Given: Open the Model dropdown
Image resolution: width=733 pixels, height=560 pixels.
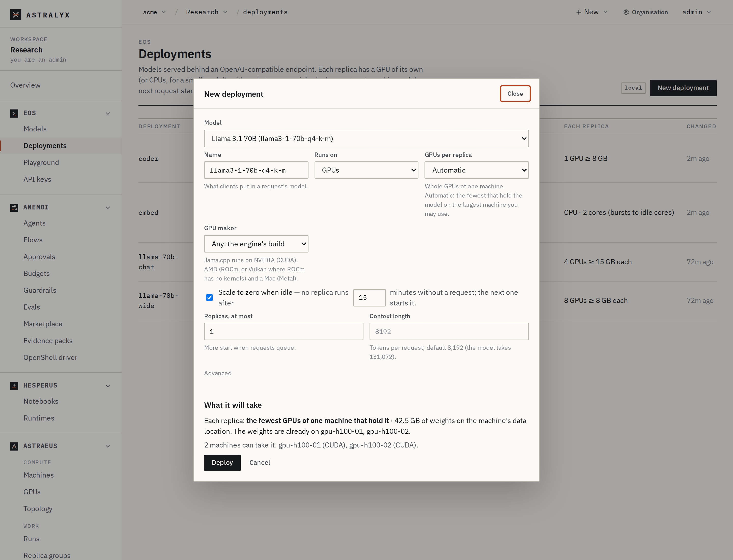Looking at the screenshot, I should tap(366, 138).
